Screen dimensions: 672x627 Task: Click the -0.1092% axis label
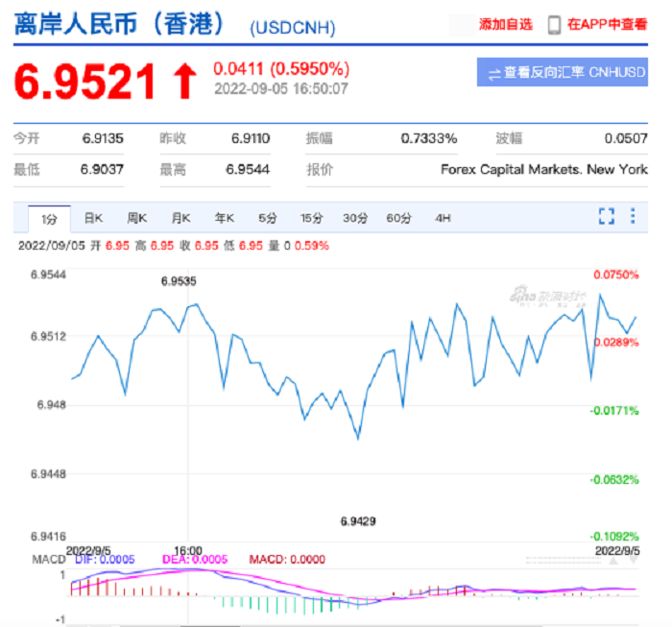(614, 536)
